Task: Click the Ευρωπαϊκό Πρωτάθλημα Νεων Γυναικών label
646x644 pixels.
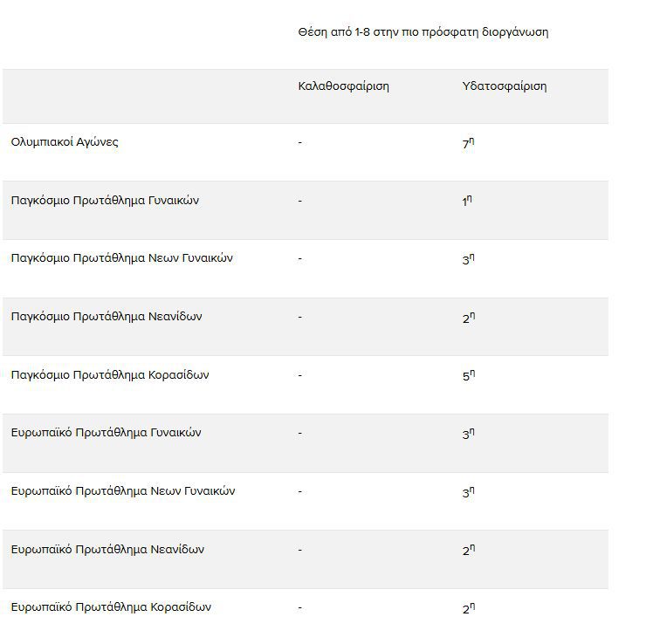Action: click(x=123, y=491)
